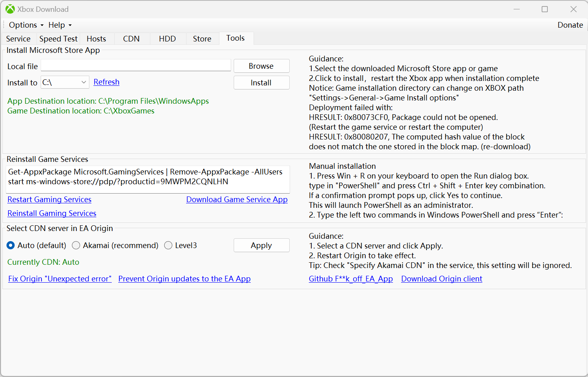Open Fix Origin "Unexpected error" link

60,279
